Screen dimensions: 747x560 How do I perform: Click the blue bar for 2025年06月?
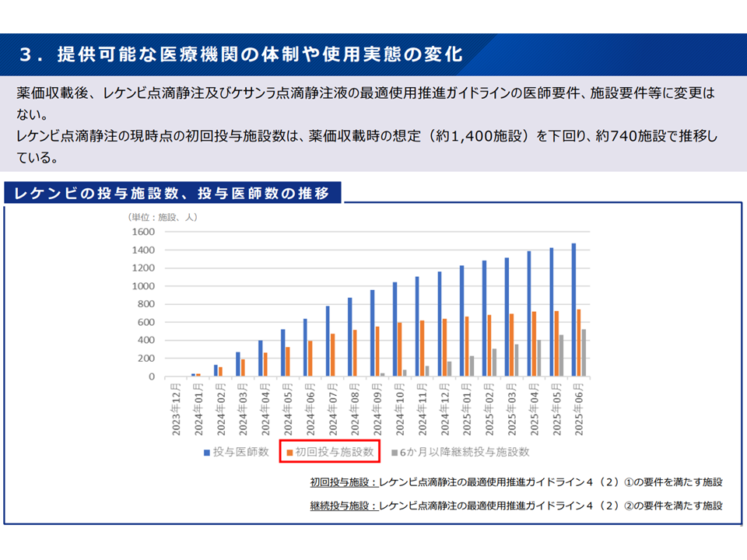point(573,310)
